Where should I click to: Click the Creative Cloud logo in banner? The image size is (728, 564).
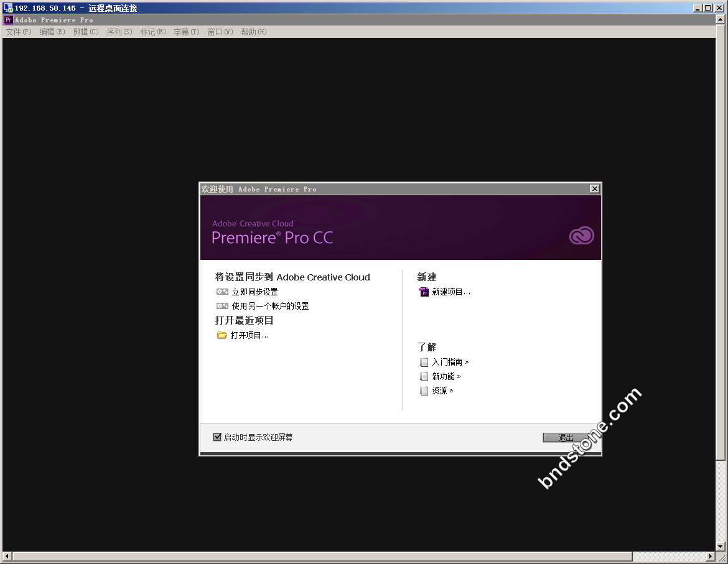(x=581, y=236)
